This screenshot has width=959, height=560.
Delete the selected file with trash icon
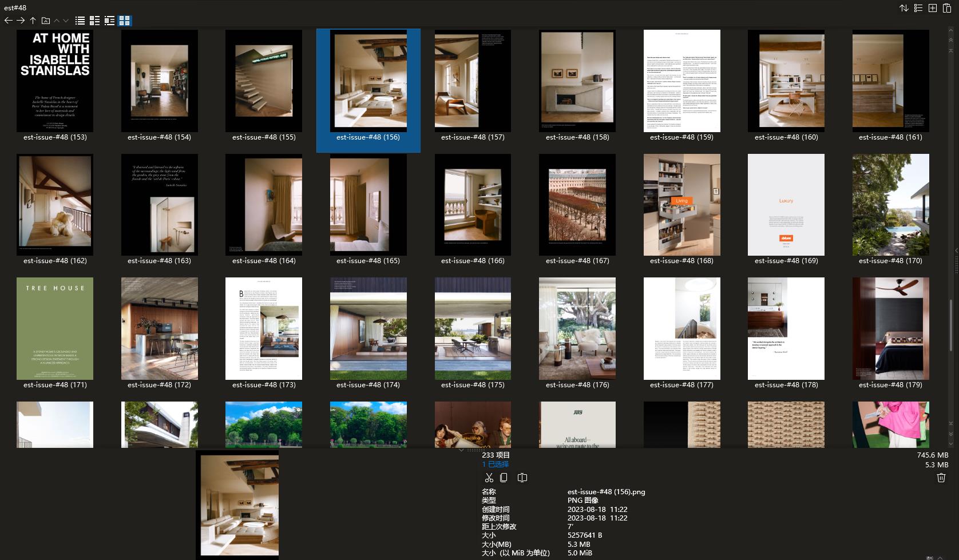941,478
